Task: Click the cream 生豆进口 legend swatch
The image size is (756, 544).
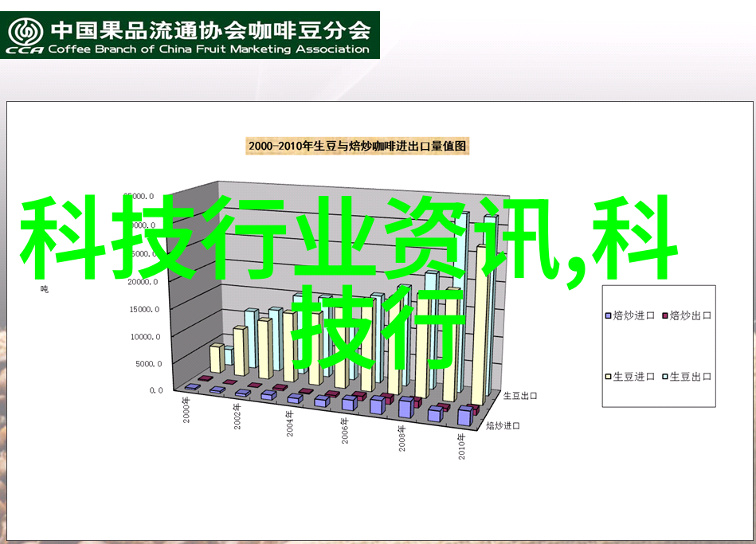Action: click(609, 377)
